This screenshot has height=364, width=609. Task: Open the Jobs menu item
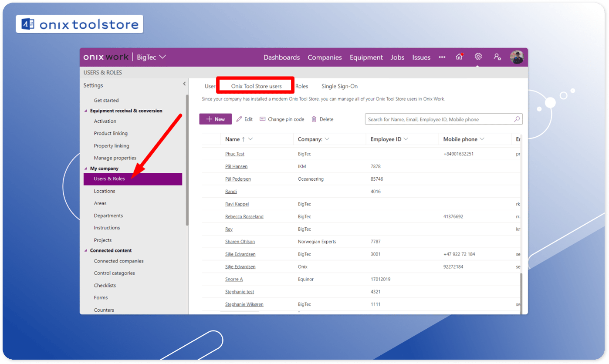pos(398,57)
